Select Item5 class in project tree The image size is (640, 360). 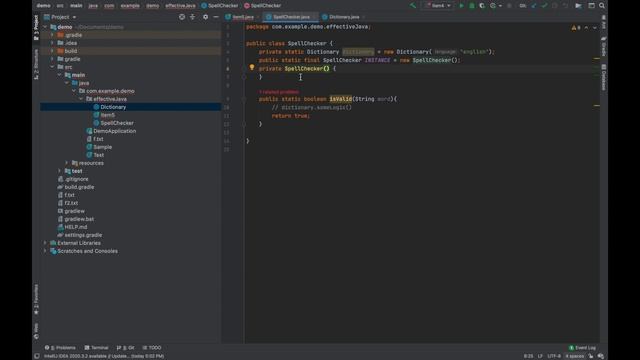point(108,115)
